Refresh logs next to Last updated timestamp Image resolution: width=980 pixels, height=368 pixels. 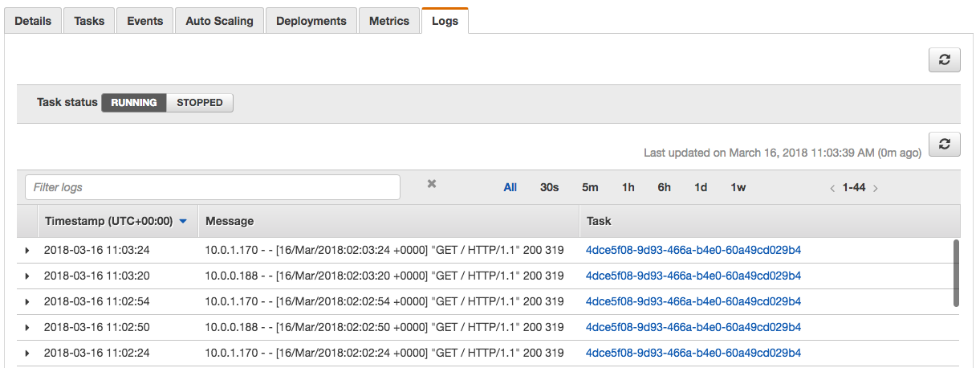[x=944, y=144]
